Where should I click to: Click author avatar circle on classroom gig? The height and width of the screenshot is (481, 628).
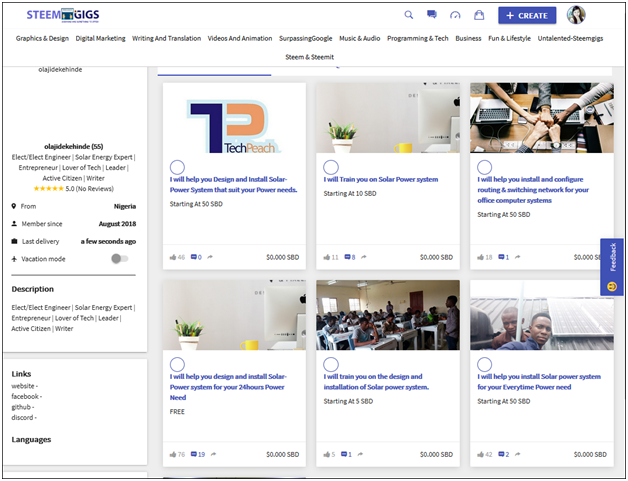pyautogui.click(x=331, y=364)
